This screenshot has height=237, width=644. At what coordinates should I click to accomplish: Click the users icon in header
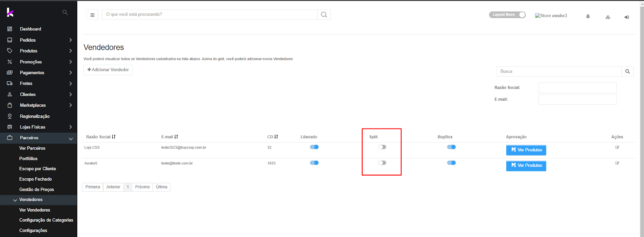point(608,17)
